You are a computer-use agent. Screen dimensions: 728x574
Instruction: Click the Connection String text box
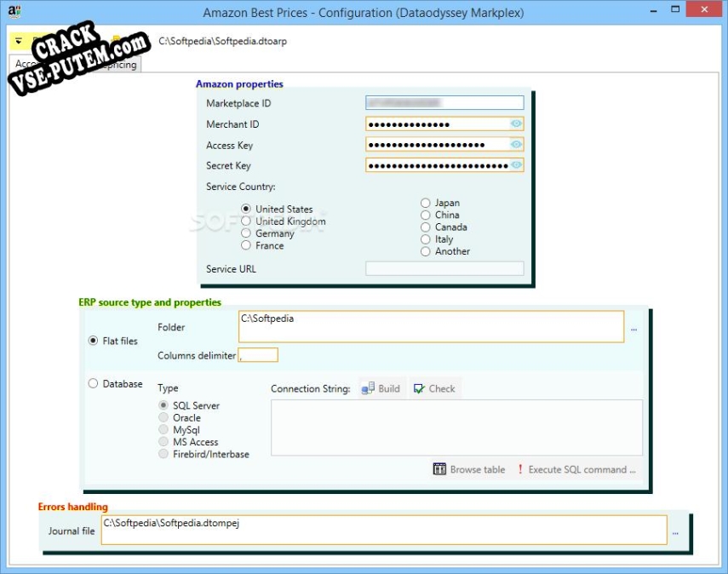(x=457, y=428)
